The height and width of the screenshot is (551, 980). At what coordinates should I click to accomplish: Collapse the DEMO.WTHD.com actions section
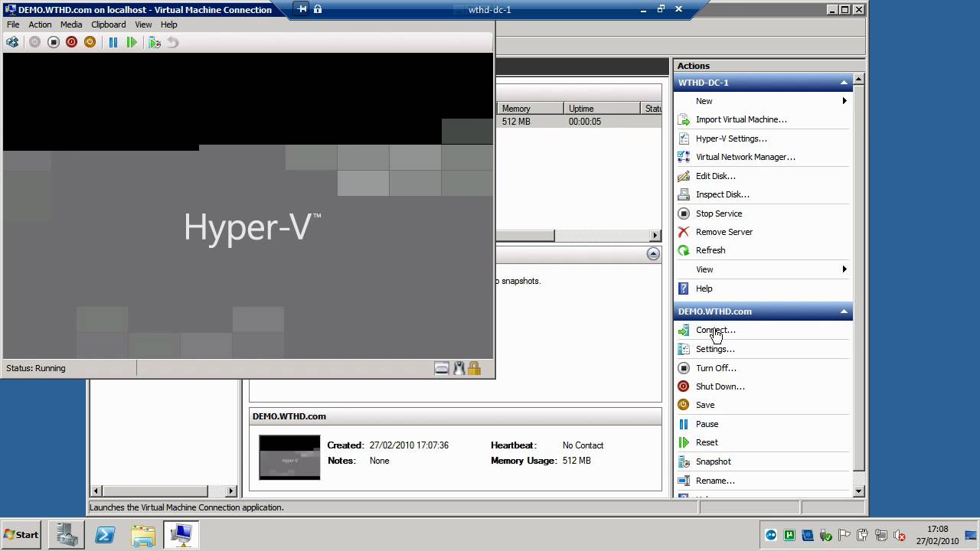pyautogui.click(x=844, y=311)
